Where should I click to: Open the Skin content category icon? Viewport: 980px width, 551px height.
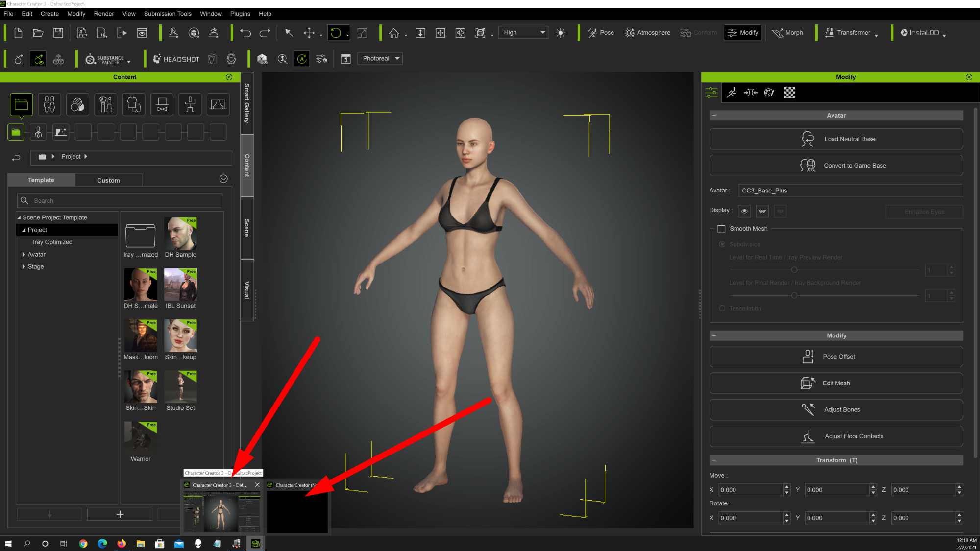[x=77, y=104]
